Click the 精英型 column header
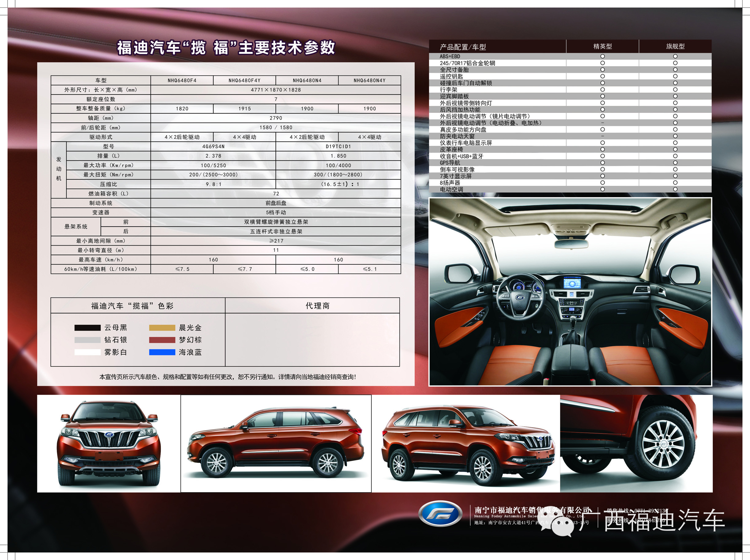 click(x=602, y=46)
